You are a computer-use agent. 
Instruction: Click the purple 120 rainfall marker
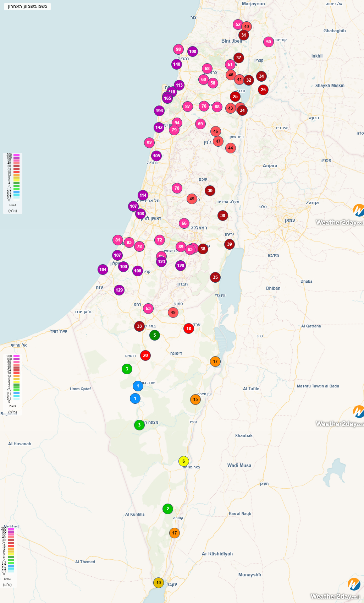[181, 266]
